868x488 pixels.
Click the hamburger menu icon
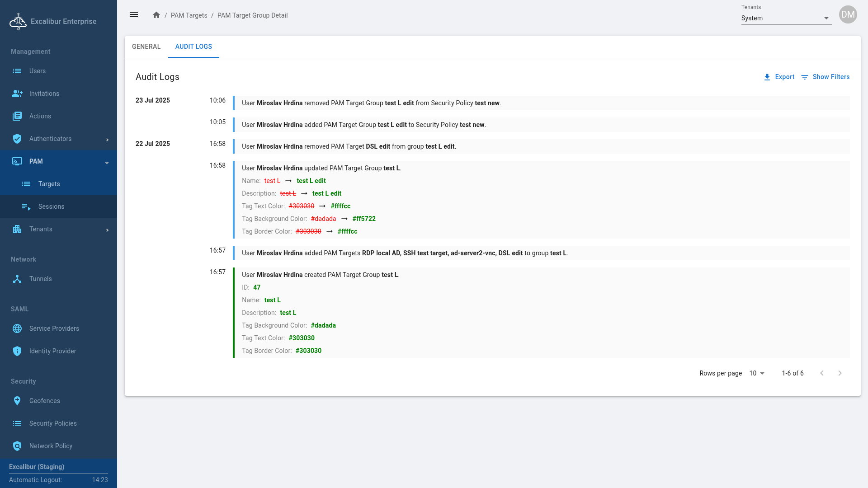coord(134,15)
